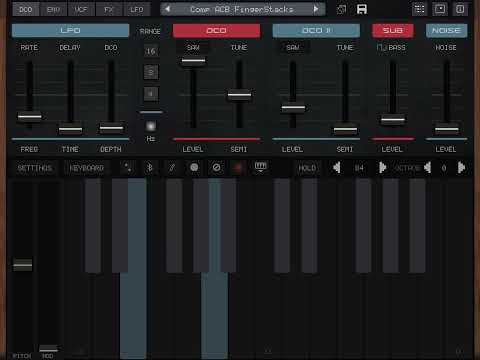Open the DCO page tab
This screenshot has width=480, height=360.
tap(26, 10)
